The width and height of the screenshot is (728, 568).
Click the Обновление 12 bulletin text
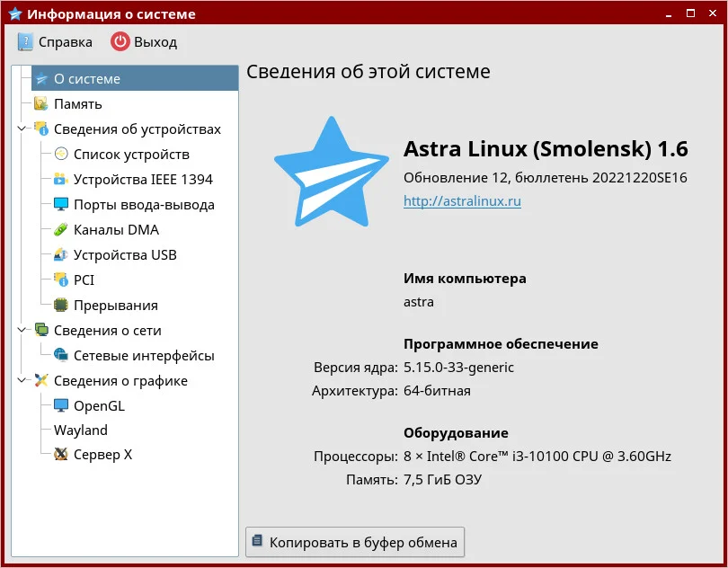pos(545,177)
